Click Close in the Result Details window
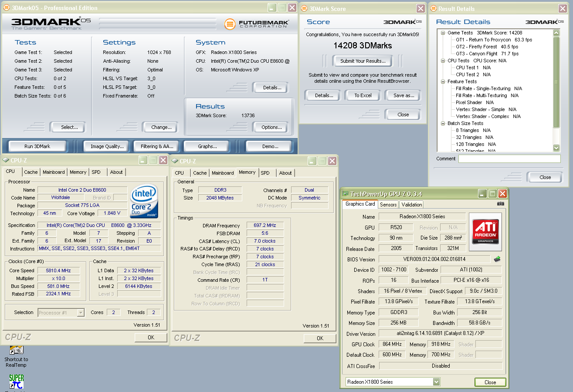 click(545, 177)
